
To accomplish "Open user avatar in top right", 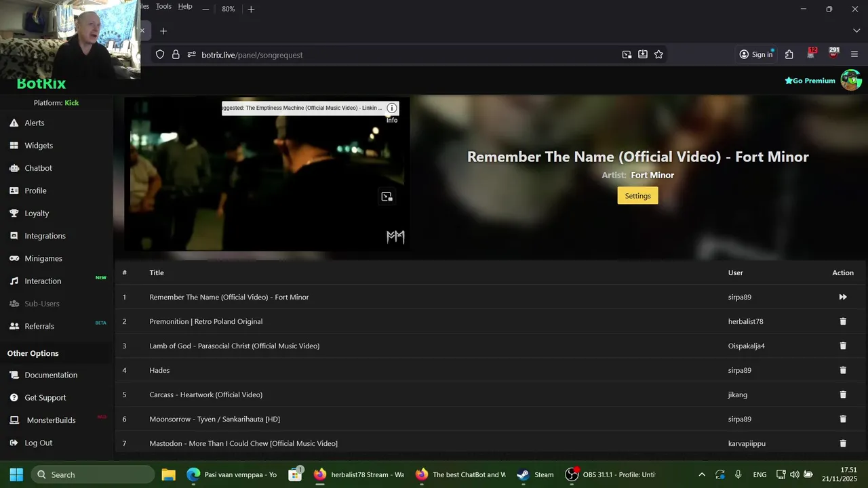I will pos(851,80).
